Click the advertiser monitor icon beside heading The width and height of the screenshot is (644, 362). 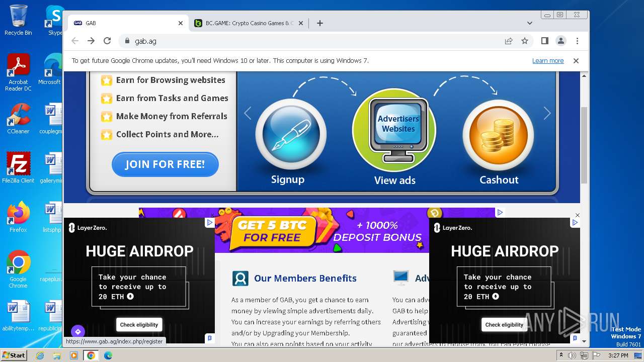point(401,278)
